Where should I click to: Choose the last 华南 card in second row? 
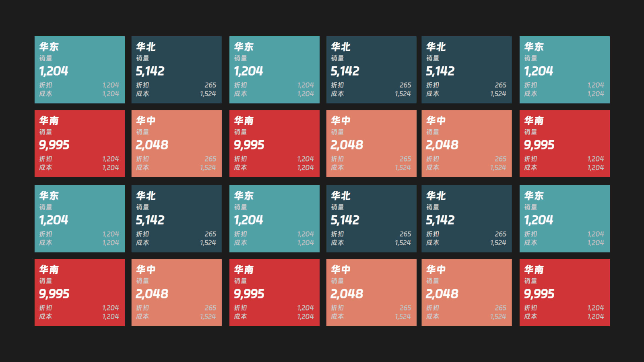click(x=565, y=144)
